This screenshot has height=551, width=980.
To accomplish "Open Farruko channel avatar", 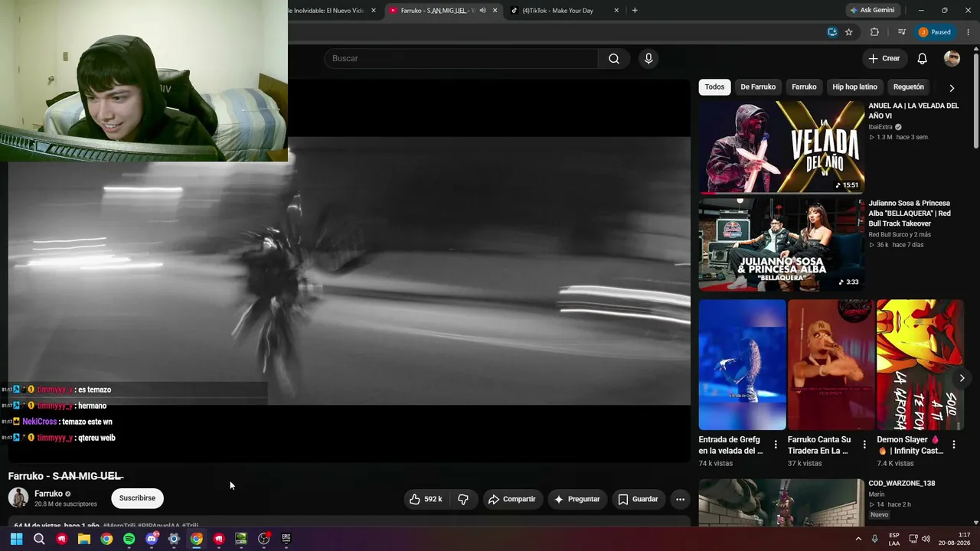I will tap(18, 497).
